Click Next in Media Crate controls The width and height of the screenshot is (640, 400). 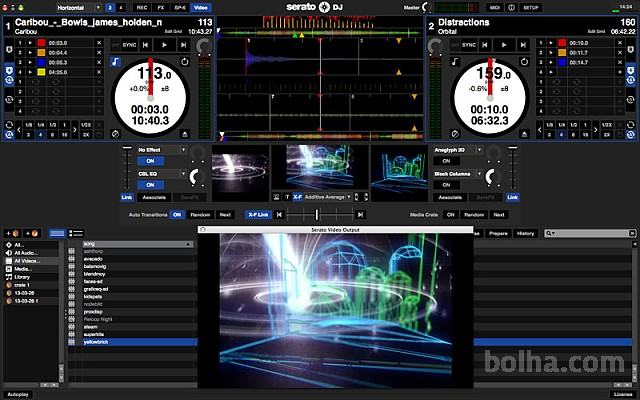pyautogui.click(x=499, y=215)
